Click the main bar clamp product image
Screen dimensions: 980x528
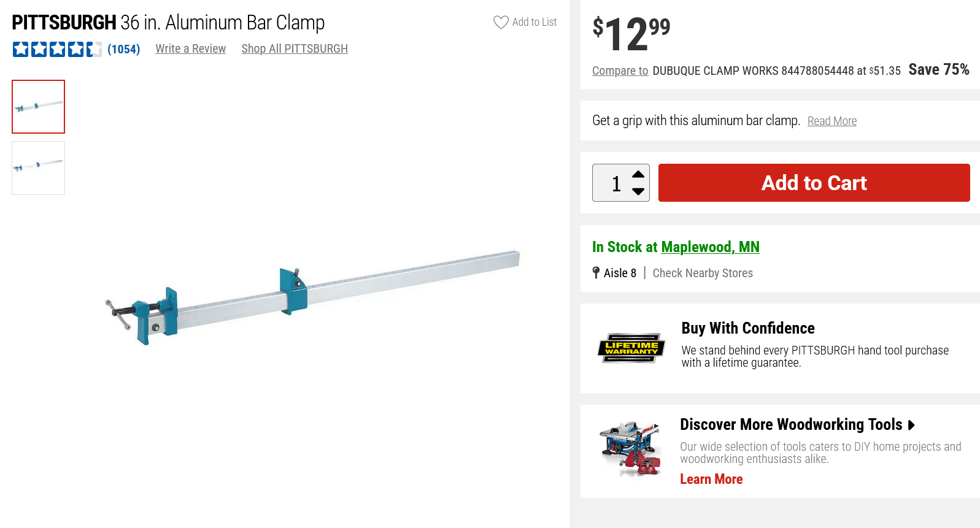(313, 296)
